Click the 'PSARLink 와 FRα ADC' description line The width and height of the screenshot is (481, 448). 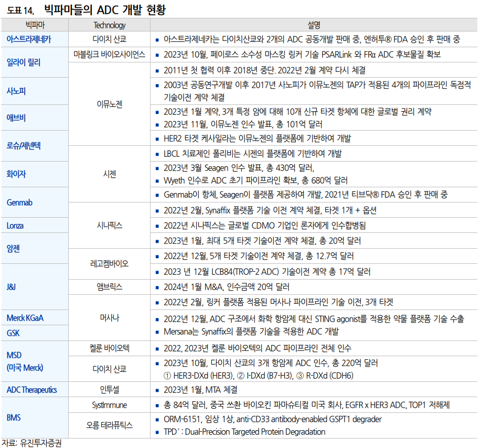click(302, 55)
